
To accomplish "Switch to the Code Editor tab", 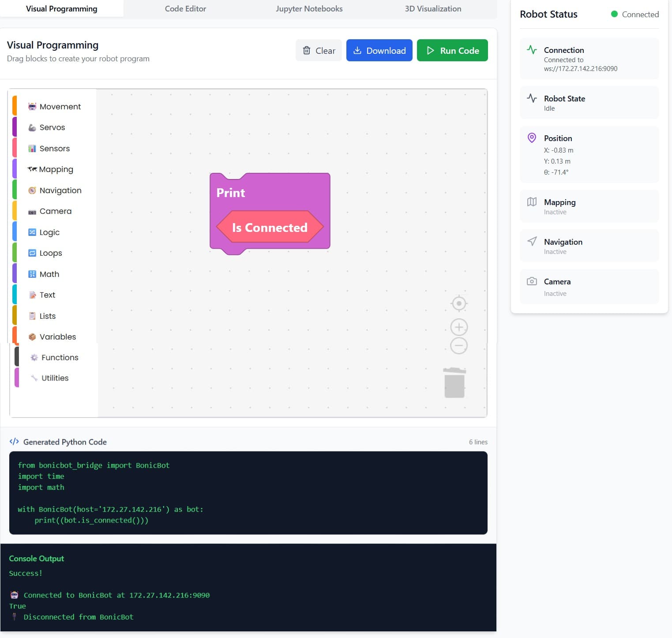I will pos(185,9).
